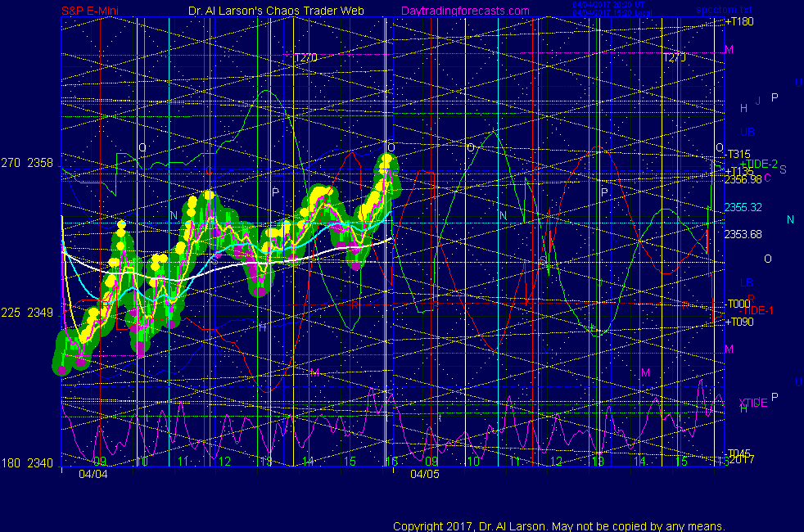Select the '04/04' date axis label
Image resolution: width=804 pixels, height=532 pixels.
[93, 474]
